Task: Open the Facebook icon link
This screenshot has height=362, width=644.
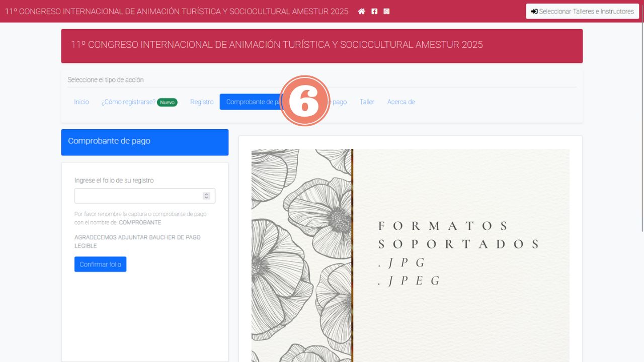Action: (374, 11)
